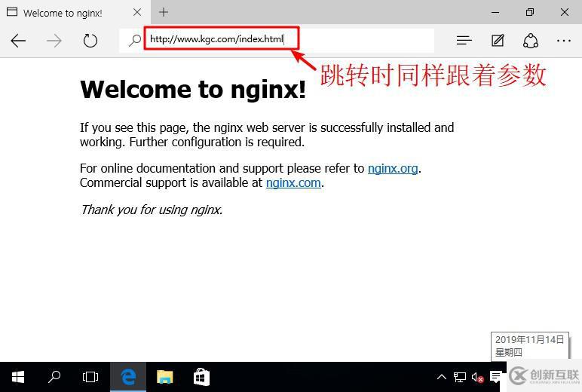Open the Store app from taskbar

tap(201, 377)
